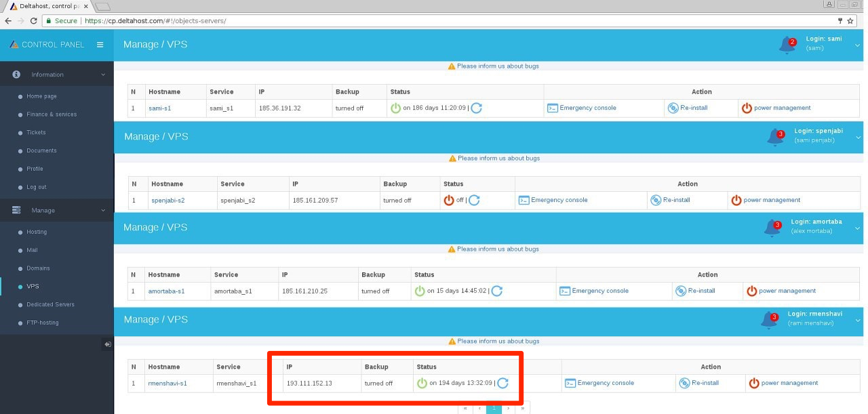The height and width of the screenshot is (414, 868).
Task: Go to the next page in pagination
Action: click(509, 409)
